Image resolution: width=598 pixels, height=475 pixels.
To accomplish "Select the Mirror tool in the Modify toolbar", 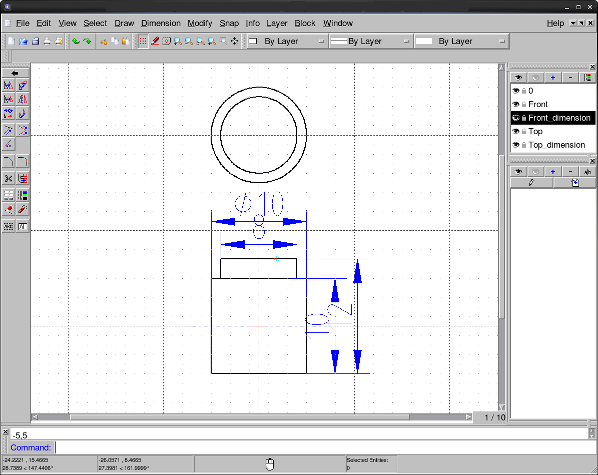I will tap(23, 100).
